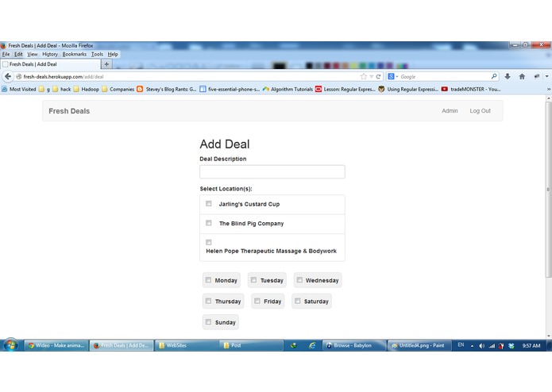Open the Edit menu
The height and width of the screenshot is (392, 552).
pos(18,54)
